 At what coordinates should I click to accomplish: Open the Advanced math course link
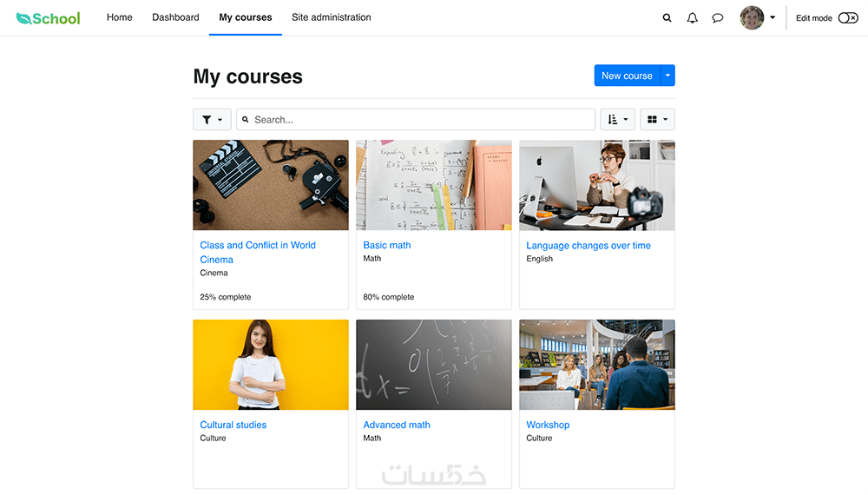coord(397,425)
